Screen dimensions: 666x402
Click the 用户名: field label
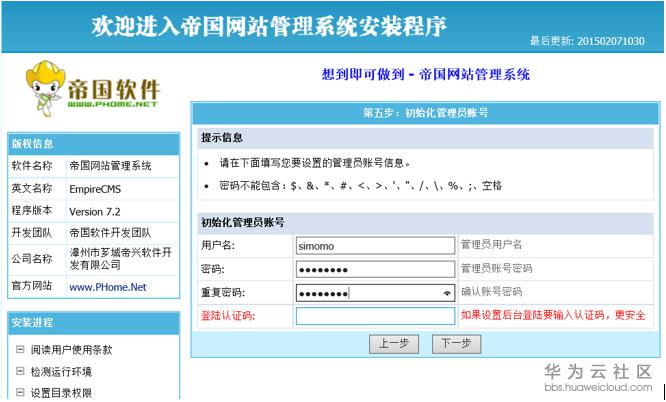tap(218, 246)
